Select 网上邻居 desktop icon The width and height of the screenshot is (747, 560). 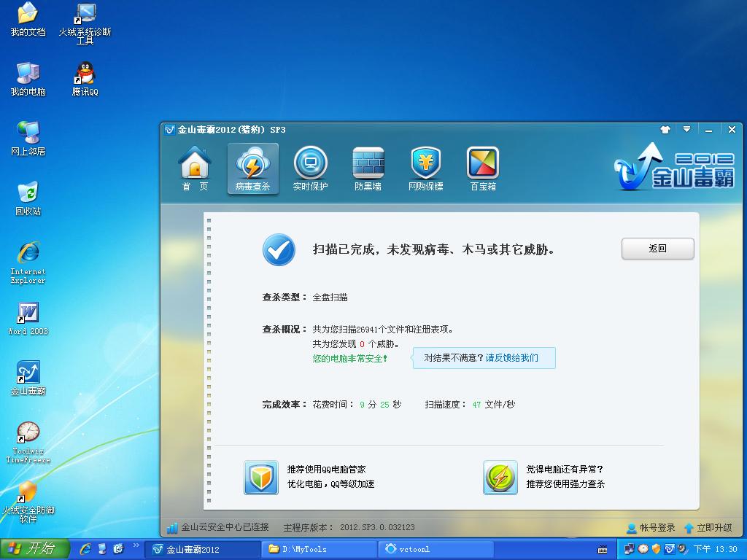pos(28,139)
